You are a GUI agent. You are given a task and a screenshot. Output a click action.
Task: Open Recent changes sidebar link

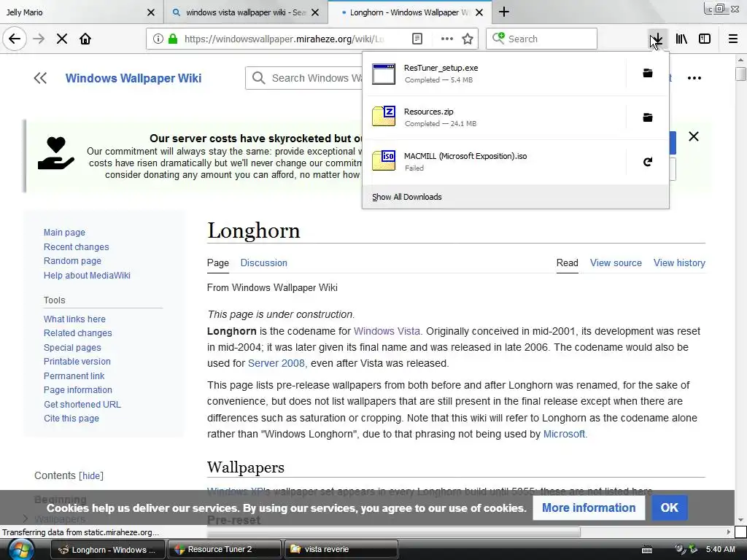click(x=76, y=246)
